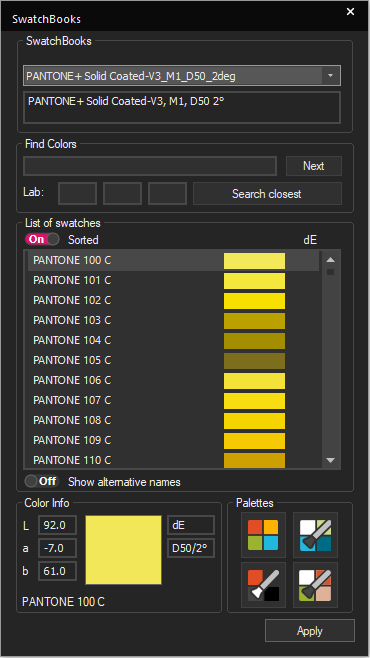Click the dE column header
Viewport: 370px width, 658px height.
coord(310,240)
